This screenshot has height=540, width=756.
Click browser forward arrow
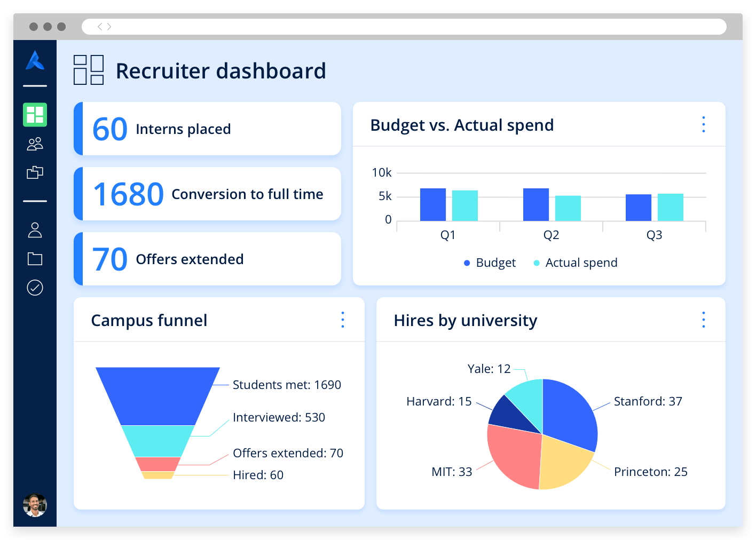pos(109,27)
